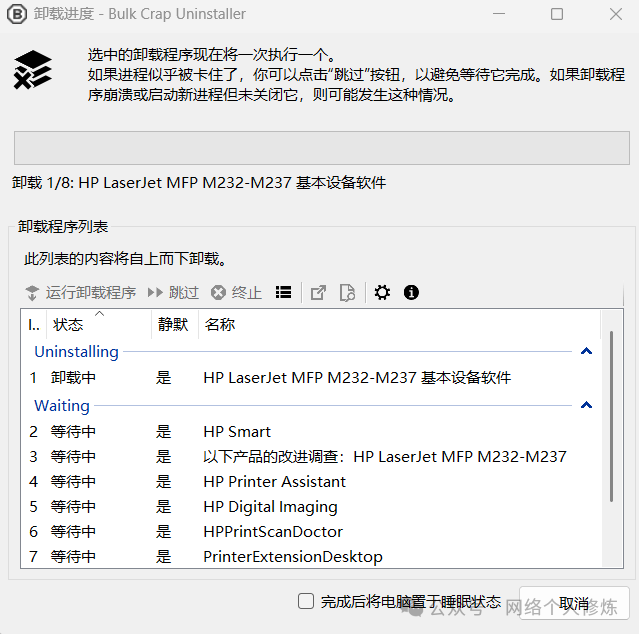Screen dimensions: 639x634
Task: Sort by the 状态 column header
Action: click(x=99, y=324)
